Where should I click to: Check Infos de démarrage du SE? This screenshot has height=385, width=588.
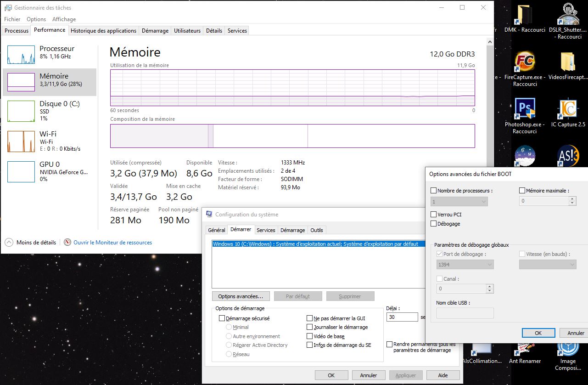point(310,345)
